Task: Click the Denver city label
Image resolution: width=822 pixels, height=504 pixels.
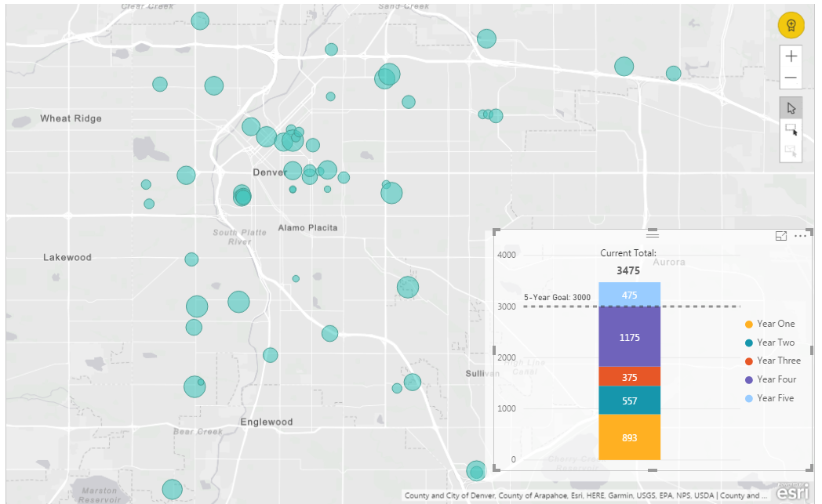Action: 270,172
